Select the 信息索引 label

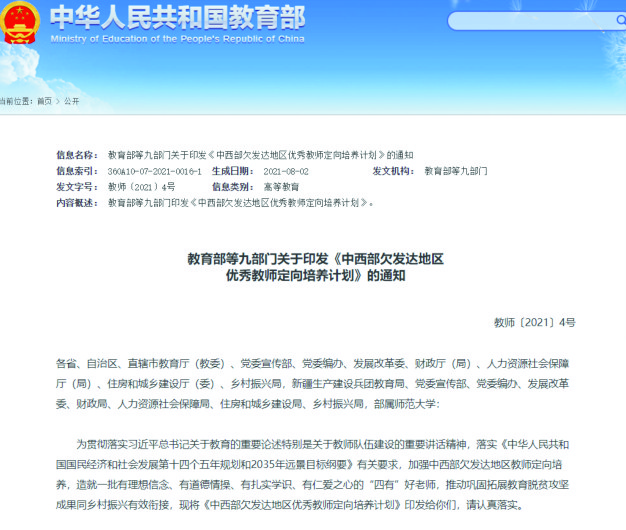pyautogui.click(x=77, y=171)
